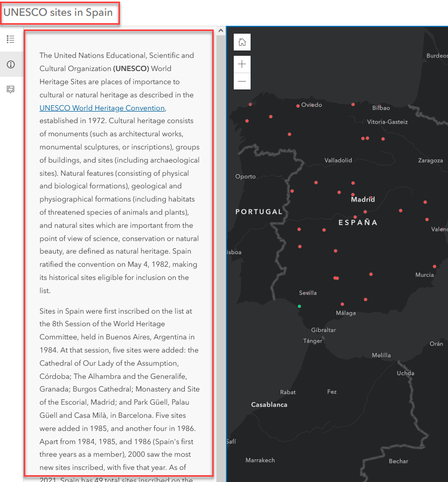Click the "UNESCO sites in Spain" title
The width and height of the screenshot is (448, 482).
coord(58,13)
